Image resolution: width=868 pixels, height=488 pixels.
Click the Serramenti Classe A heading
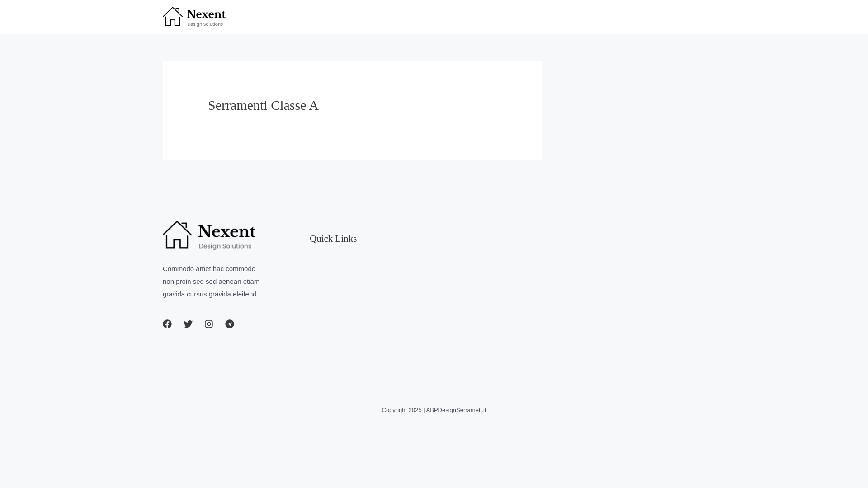263,105
